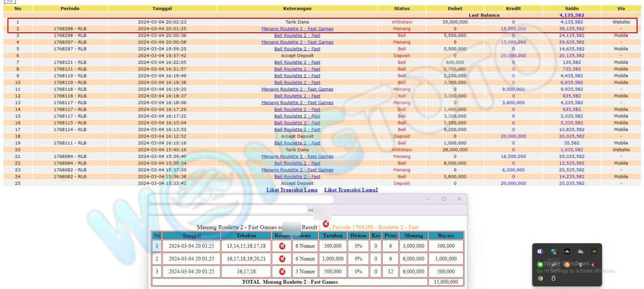Click the black audio bars tray icon
This screenshot has height=289, width=644.
coord(567,251)
